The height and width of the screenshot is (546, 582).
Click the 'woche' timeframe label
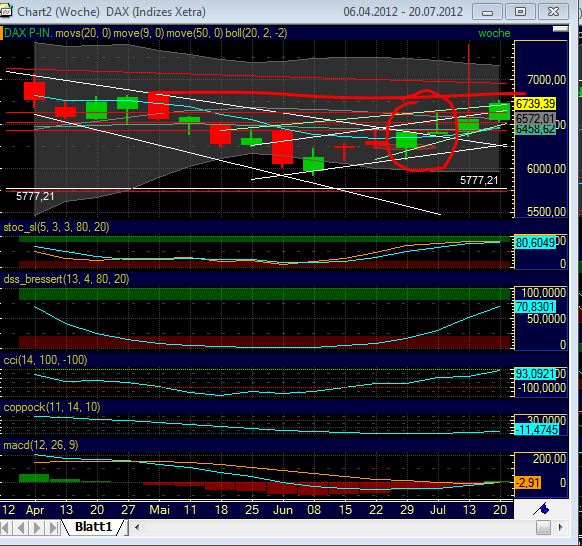pos(494,33)
